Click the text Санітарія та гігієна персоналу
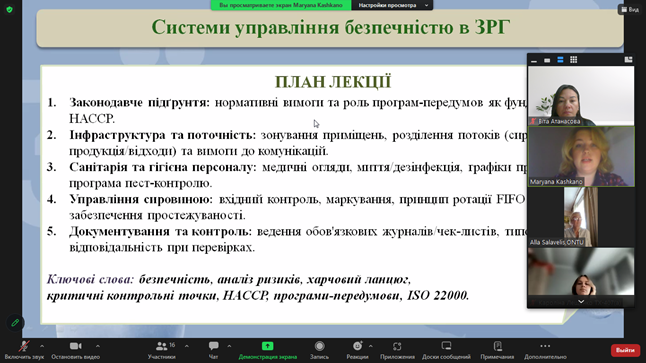 click(163, 167)
